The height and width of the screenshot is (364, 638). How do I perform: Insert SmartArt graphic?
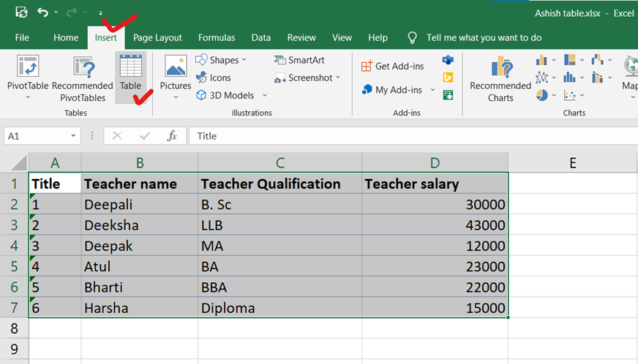(x=300, y=60)
